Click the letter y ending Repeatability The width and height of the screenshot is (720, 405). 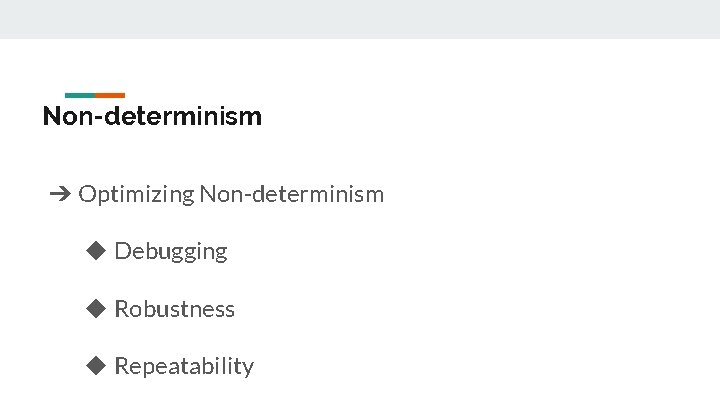(x=247, y=368)
